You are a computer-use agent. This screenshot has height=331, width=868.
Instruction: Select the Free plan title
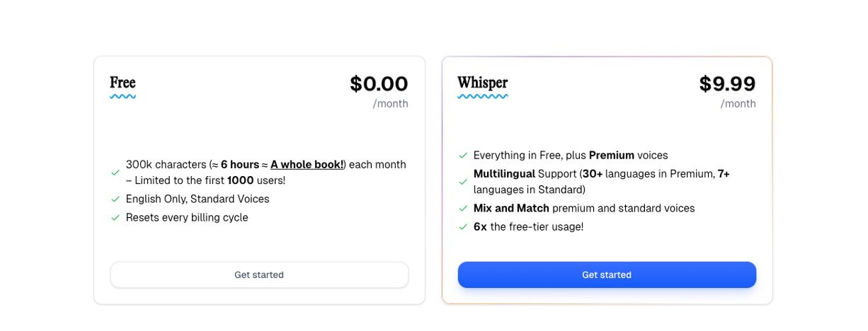pos(122,83)
